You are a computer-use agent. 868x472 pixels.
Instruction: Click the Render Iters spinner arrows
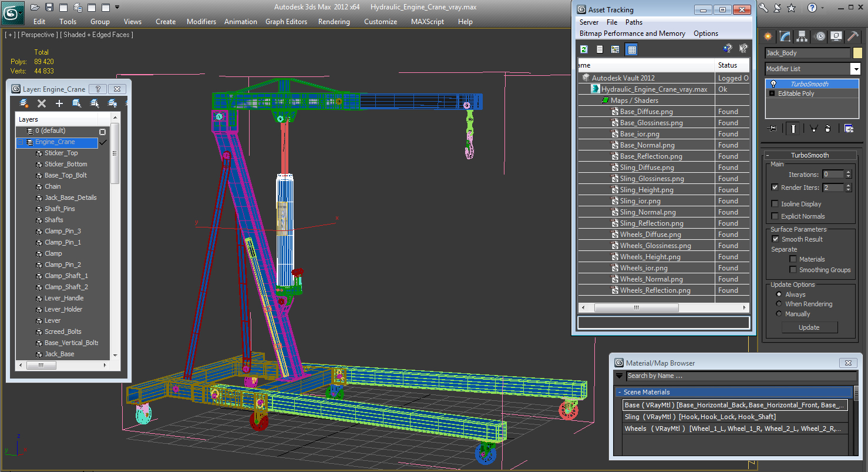tap(848, 188)
